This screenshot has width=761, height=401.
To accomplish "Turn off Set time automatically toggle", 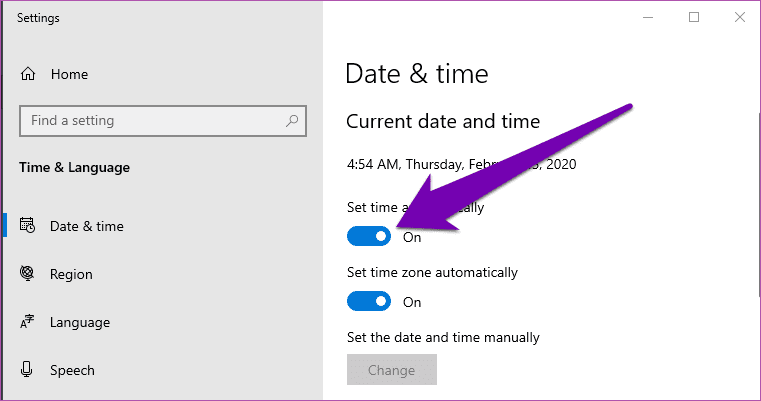I will click(369, 236).
